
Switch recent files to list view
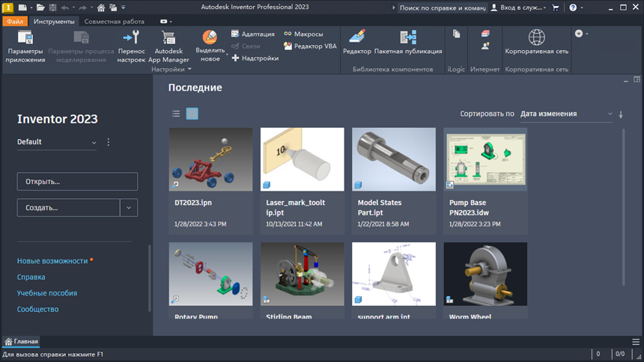coord(176,114)
